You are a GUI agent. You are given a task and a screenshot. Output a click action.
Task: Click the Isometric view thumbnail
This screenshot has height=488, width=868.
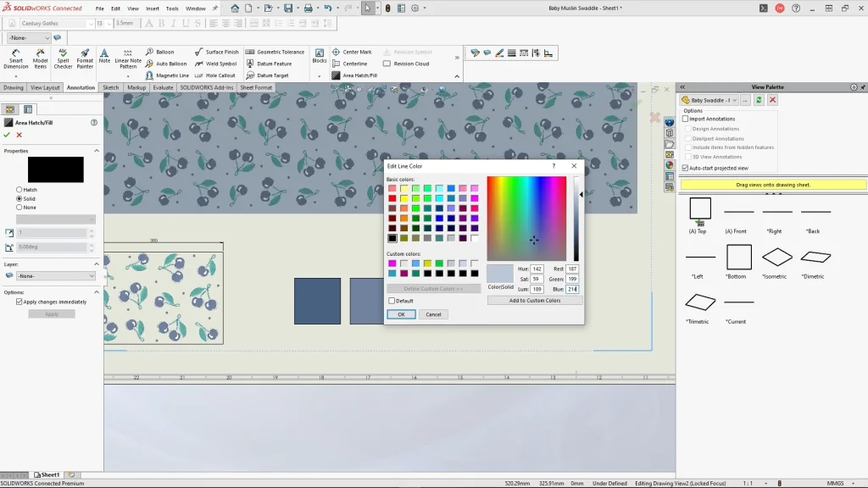click(x=776, y=257)
